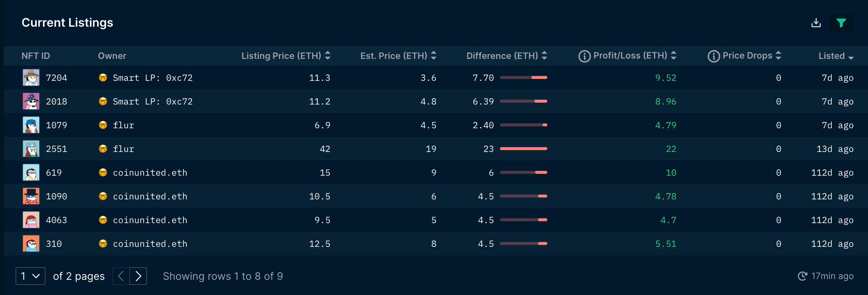Open the filter panel
The height and width of the screenshot is (295, 868).
click(841, 23)
